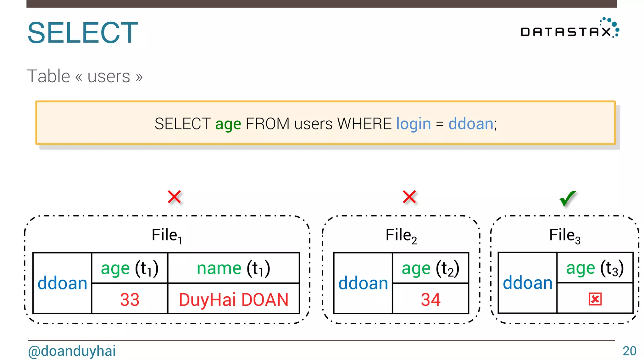Image resolution: width=644 pixels, height=362 pixels.
Task: Click the File 1 heading
Action: pos(167,235)
